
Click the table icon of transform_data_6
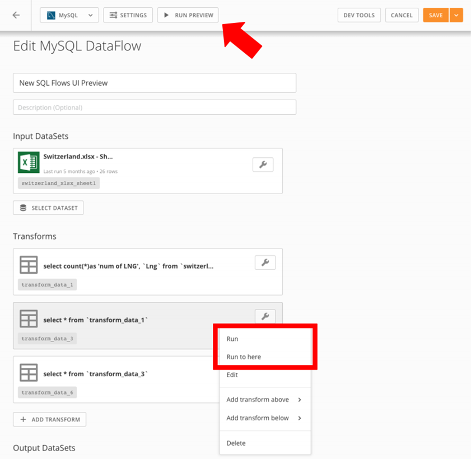coord(29,373)
